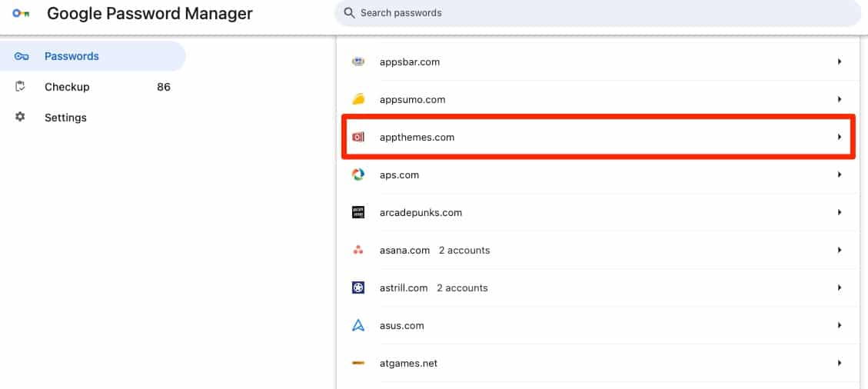Click the asana.com "2 accounts" label
Screen dimensions: 868x389
[x=464, y=250]
